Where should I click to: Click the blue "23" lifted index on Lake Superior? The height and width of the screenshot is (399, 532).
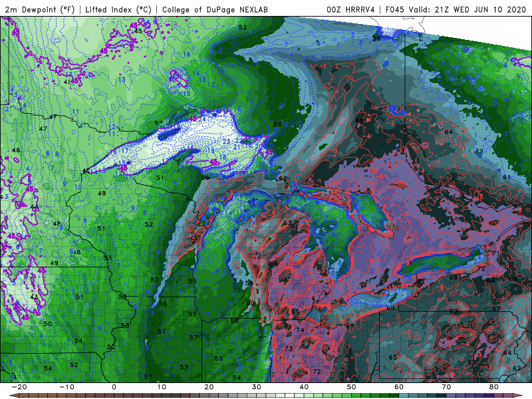click(x=226, y=142)
